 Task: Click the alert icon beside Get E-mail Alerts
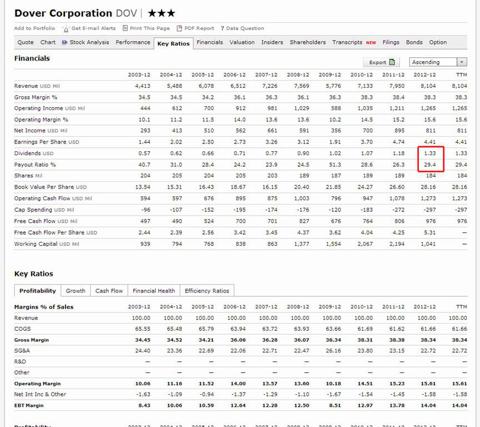(66, 29)
